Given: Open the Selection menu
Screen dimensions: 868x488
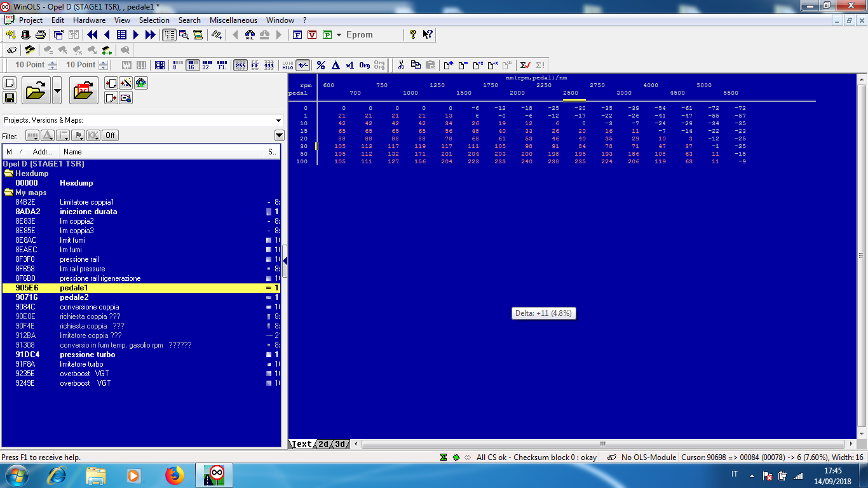Looking at the screenshot, I should coord(154,20).
